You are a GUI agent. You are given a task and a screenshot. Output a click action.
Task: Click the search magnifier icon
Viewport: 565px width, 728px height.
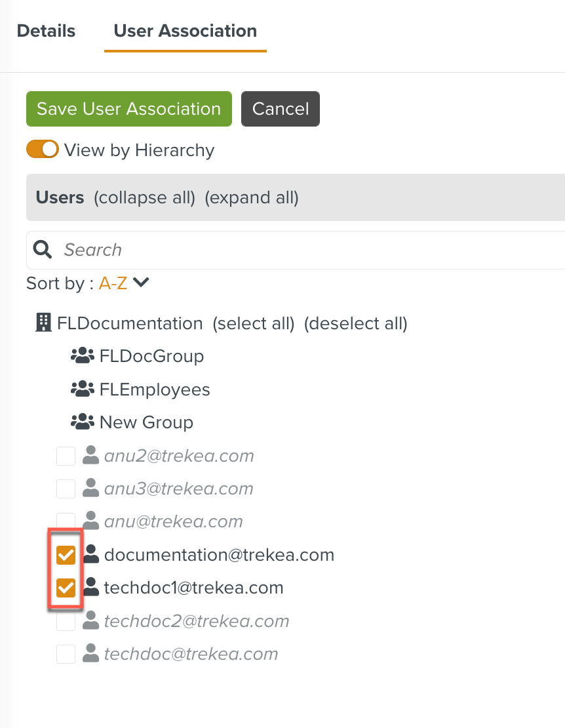click(43, 249)
